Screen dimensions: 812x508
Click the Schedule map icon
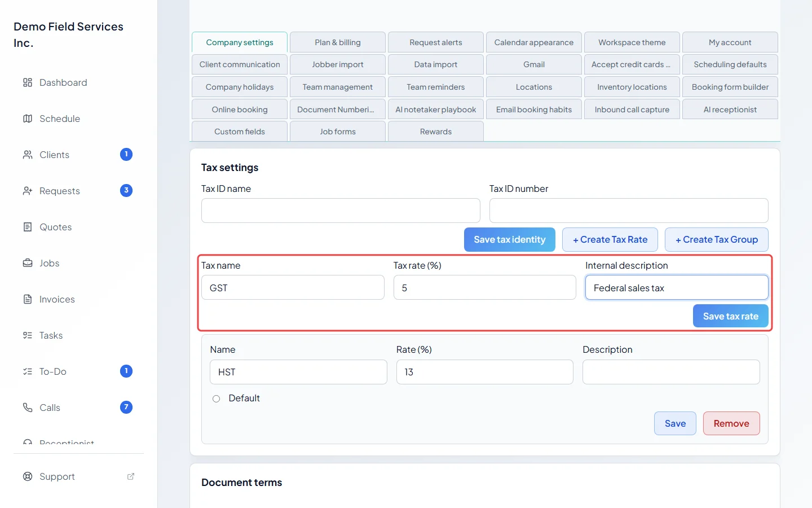28,119
